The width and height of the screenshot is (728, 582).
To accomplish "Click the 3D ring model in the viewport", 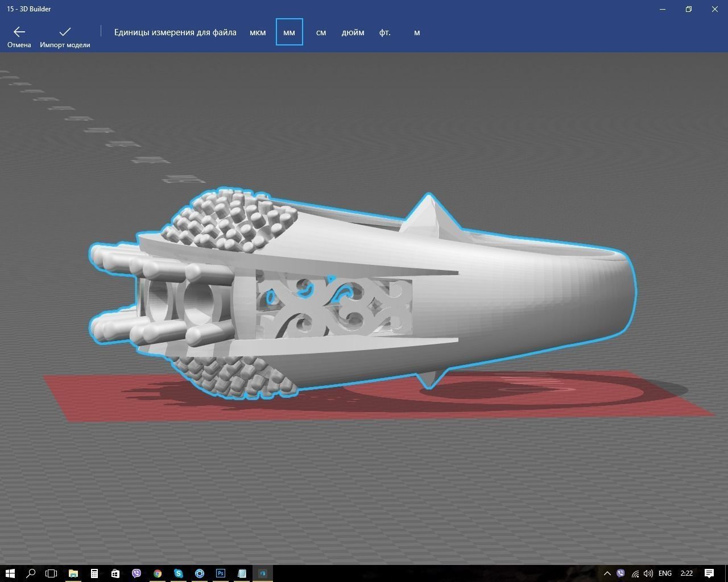I will tap(364, 296).
